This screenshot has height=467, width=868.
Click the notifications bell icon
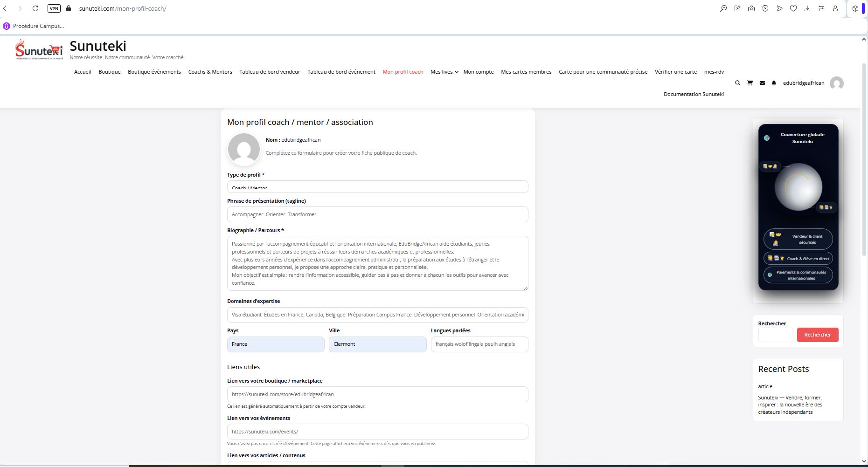(774, 83)
